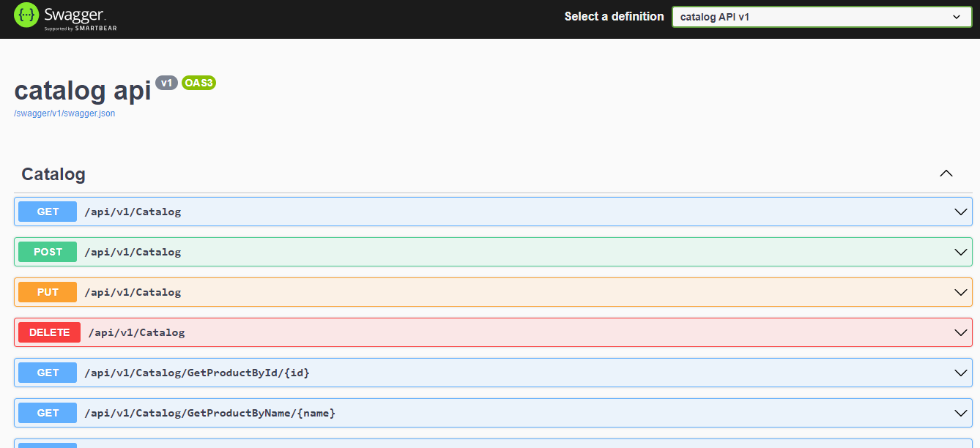Collapse the Catalog section with the up chevron
980x448 pixels.
[946, 173]
